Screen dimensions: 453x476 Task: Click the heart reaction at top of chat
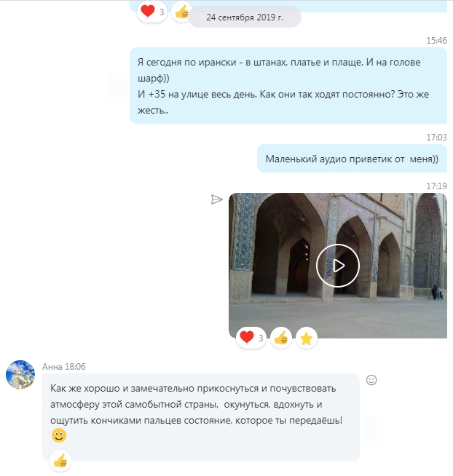152,12
